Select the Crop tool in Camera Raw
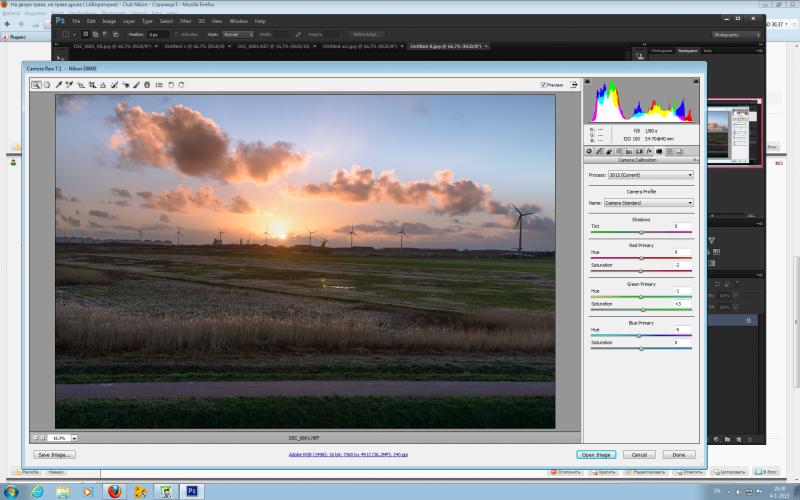This screenshot has width=800, height=500. 92,85
